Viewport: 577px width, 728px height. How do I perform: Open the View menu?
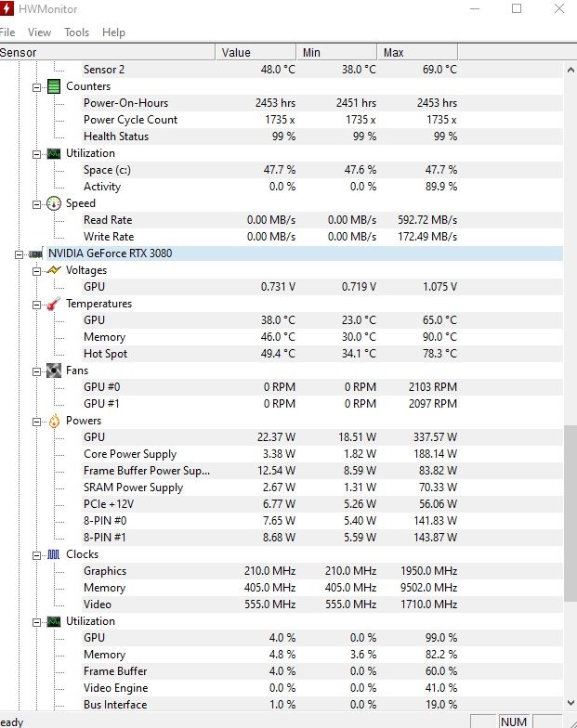tap(39, 32)
